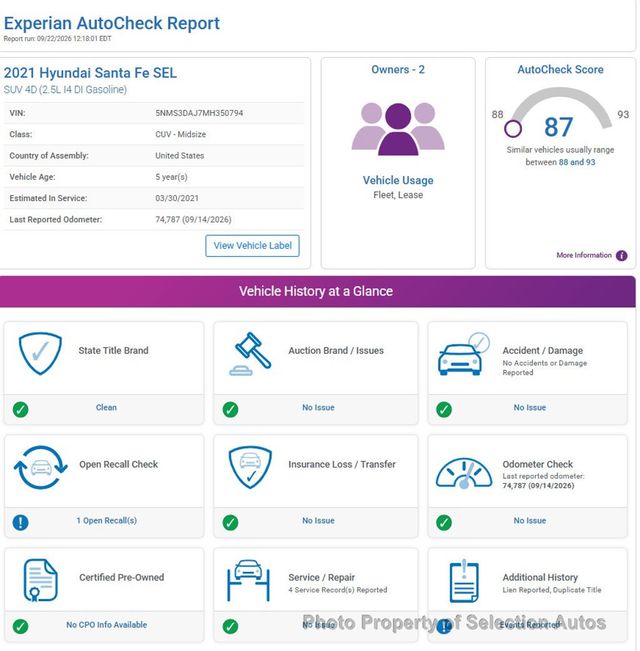Click green checkmark in Service / Repair card
This screenshot has height=651, width=640.
230,626
